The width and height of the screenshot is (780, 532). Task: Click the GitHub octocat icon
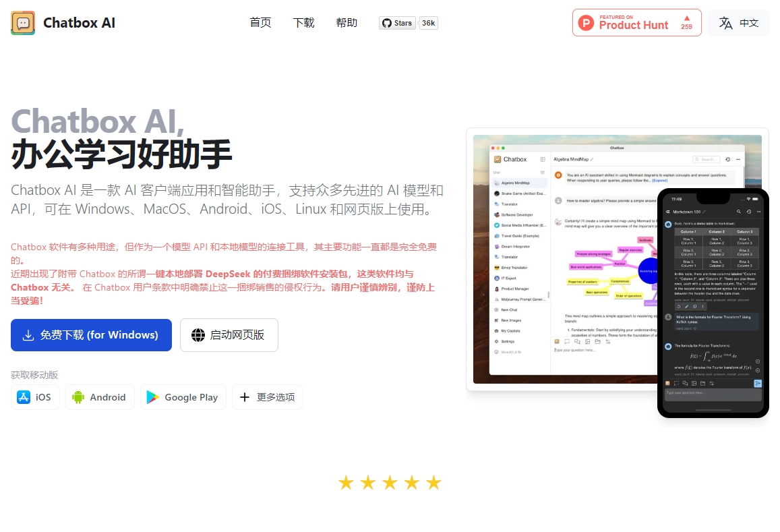coord(386,23)
